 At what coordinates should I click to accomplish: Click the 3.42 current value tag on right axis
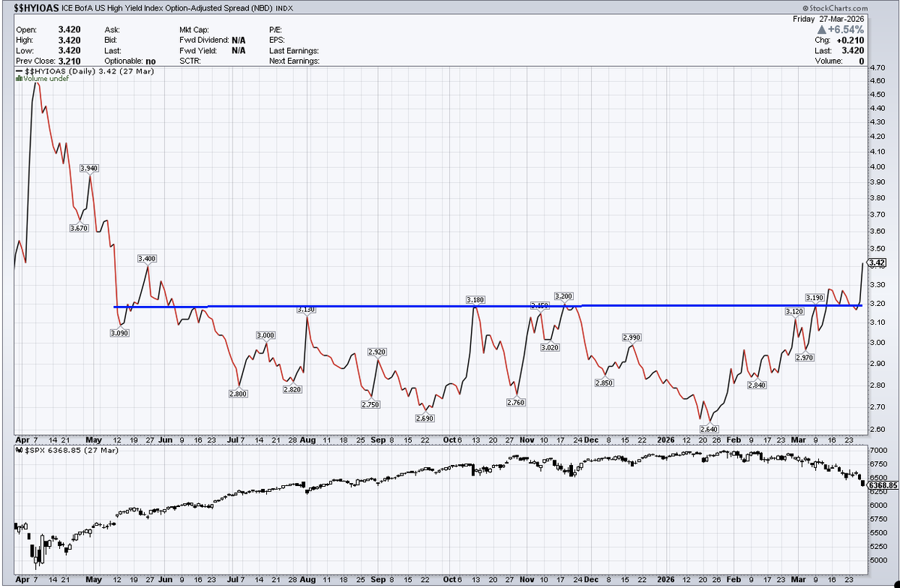click(877, 262)
